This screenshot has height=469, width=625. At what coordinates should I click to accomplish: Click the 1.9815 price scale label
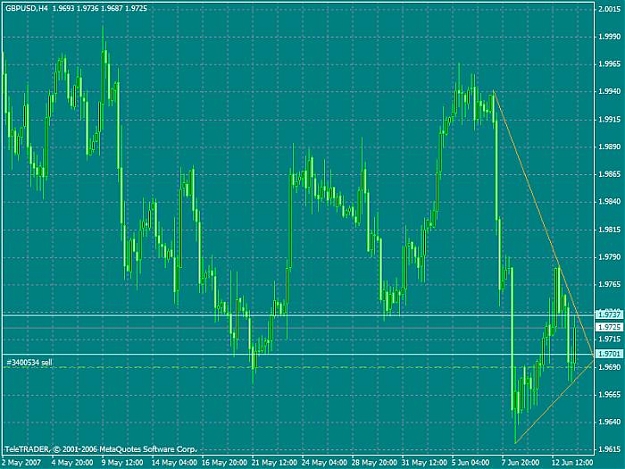point(610,230)
